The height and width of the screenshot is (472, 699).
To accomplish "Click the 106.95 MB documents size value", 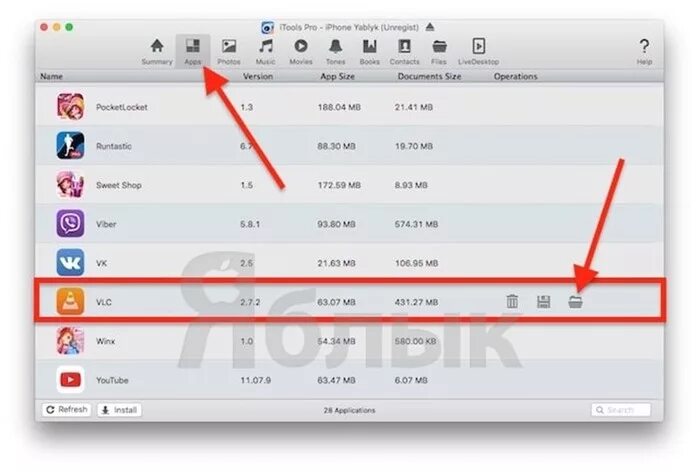I will tap(416, 263).
